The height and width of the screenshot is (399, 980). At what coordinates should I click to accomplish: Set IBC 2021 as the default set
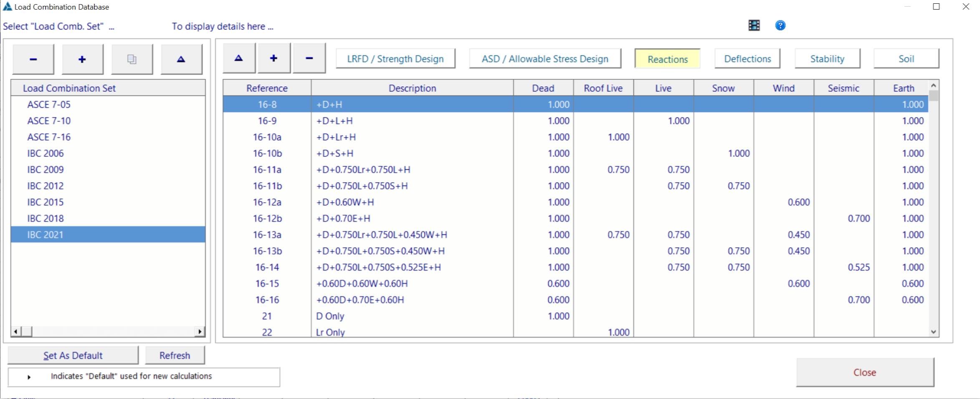click(x=73, y=355)
